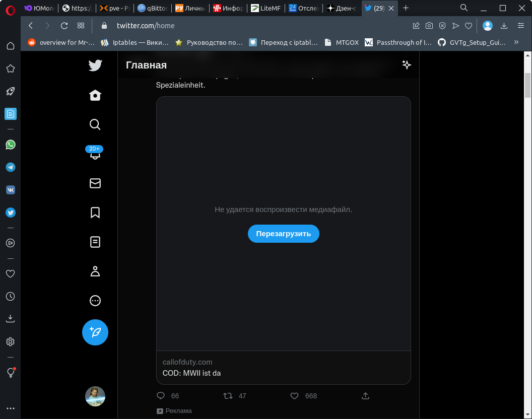Open notifications bell with 20+ badge

coord(95,153)
